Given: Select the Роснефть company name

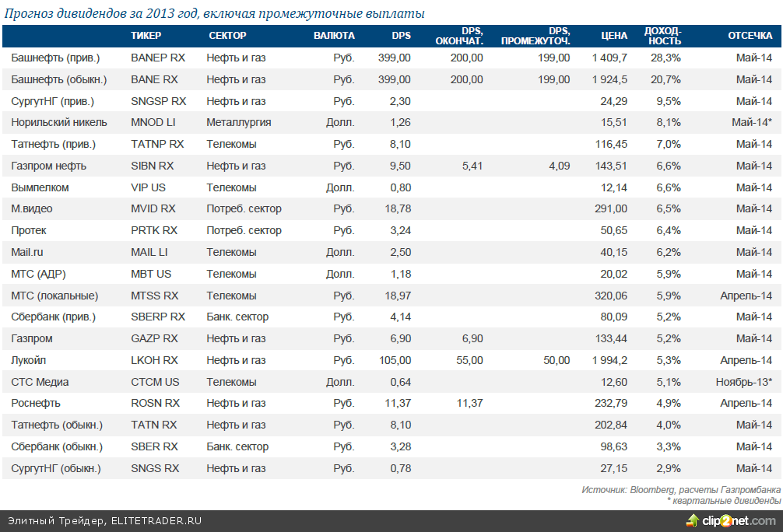Looking at the screenshot, I should [36, 403].
